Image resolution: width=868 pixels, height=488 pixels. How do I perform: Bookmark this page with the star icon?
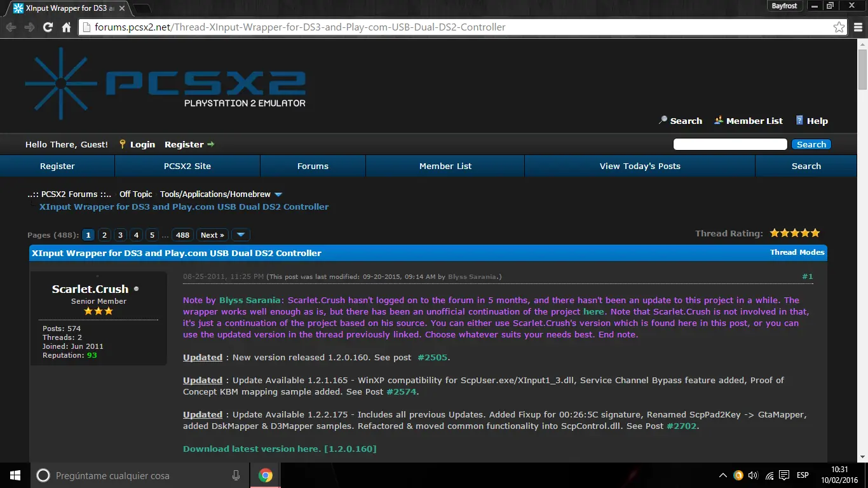click(839, 27)
